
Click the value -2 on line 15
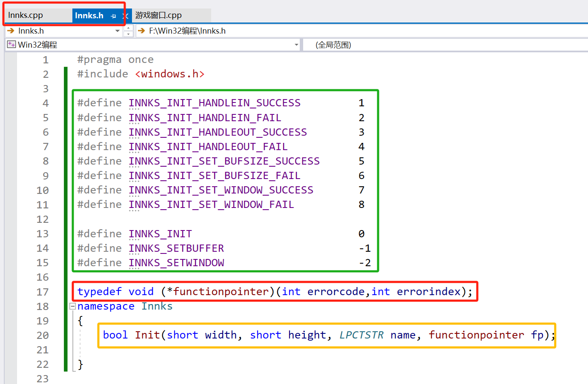[x=365, y=263]
